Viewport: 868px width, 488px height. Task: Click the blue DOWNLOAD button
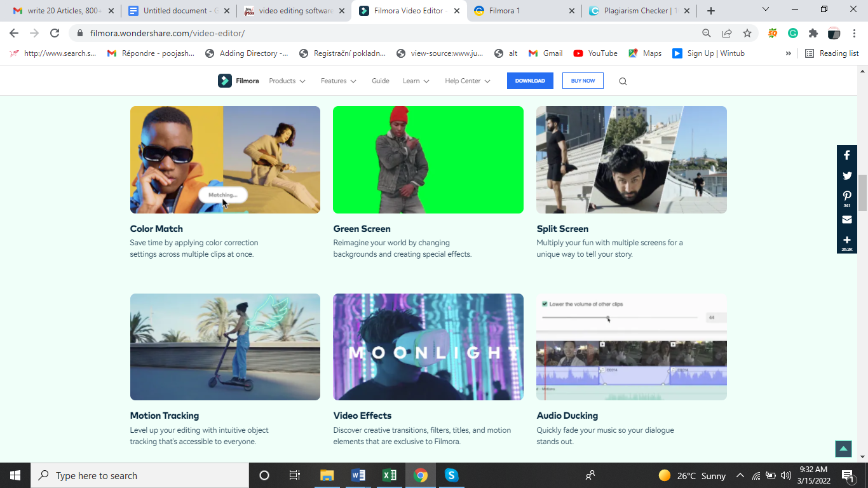point(530,81)
